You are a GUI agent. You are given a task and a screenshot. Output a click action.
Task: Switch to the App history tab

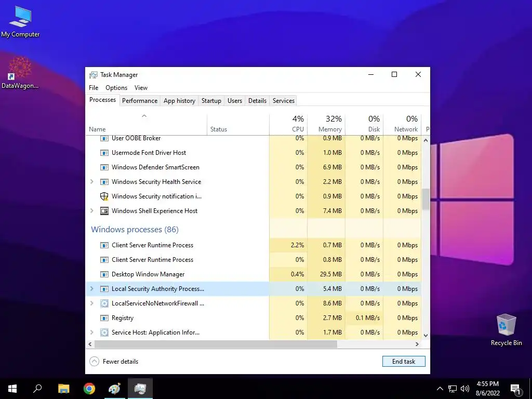coord(179,101)
